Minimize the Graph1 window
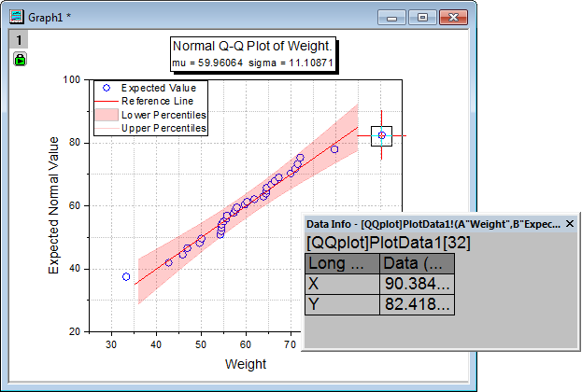This screenshot has height=392, width=582. (x=395, y=16)
